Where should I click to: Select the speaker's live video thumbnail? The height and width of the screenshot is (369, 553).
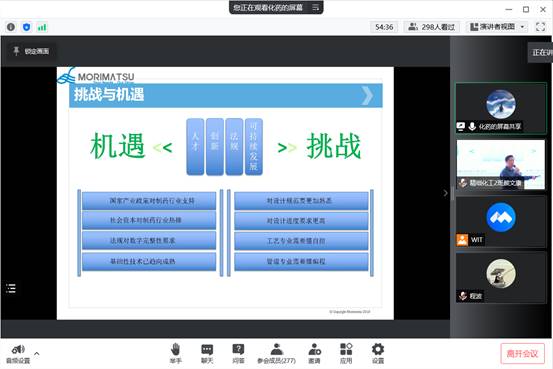(501, 164)
